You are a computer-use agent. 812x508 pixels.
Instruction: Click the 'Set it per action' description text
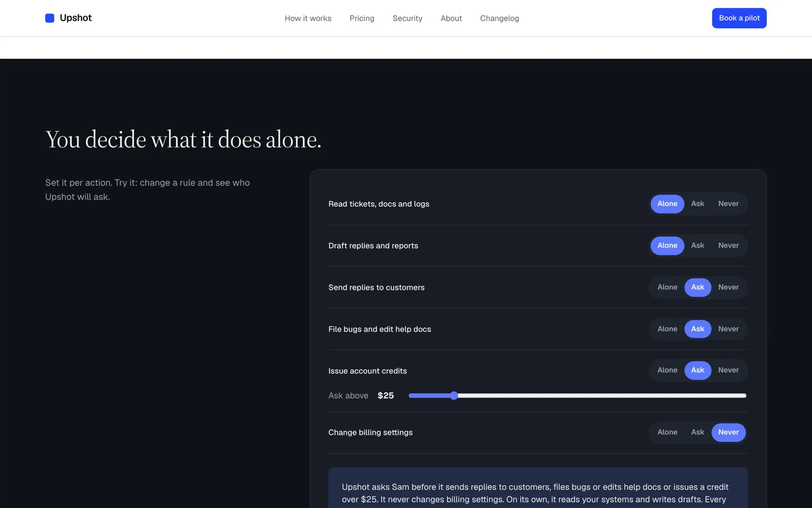click(148, 189)
